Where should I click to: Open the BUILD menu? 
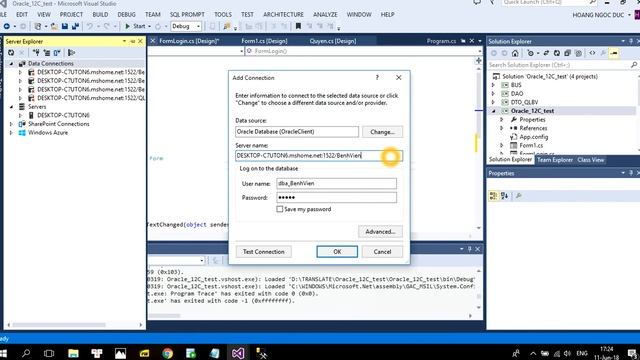tap(100, 14)
